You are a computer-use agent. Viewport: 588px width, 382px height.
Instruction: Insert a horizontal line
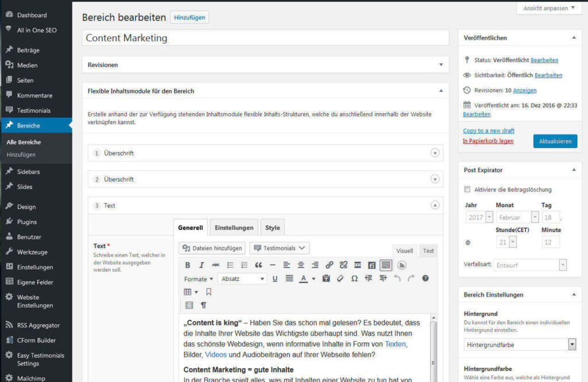272,264
